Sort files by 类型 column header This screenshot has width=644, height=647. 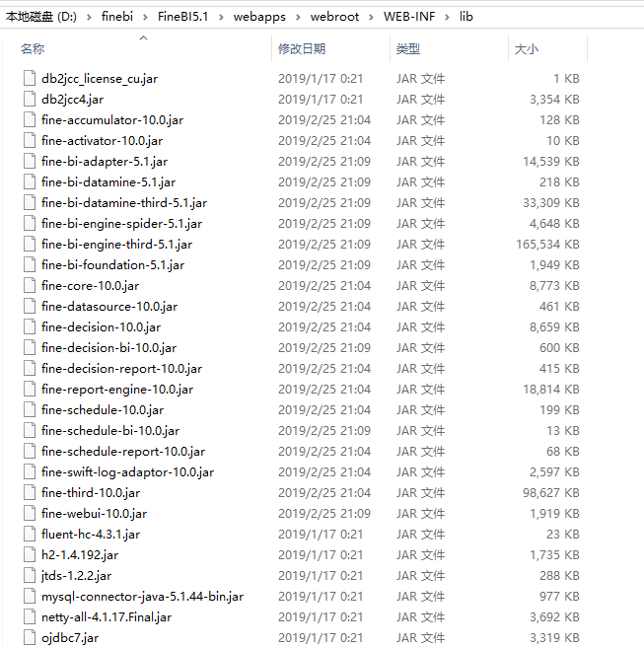408,48
